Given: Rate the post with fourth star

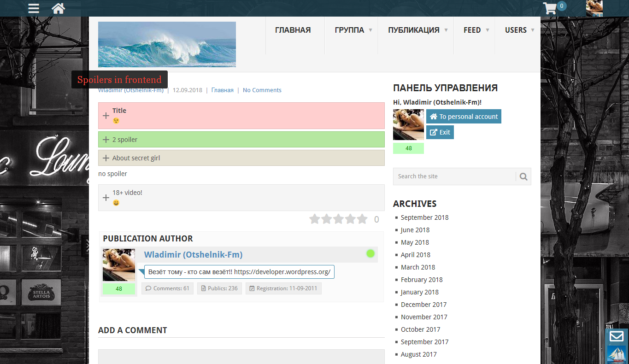Looking at the screenshot, I should [351, 219].
